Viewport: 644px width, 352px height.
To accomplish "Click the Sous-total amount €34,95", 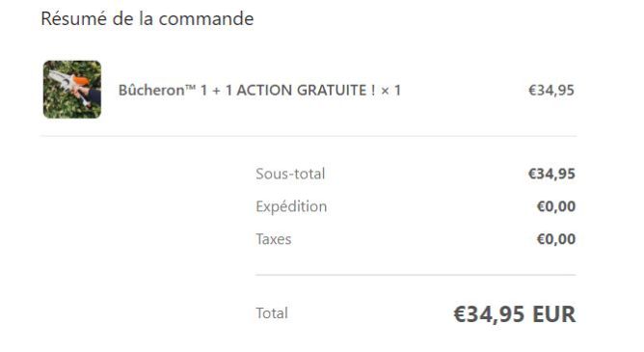I will [x=551, y=174].
